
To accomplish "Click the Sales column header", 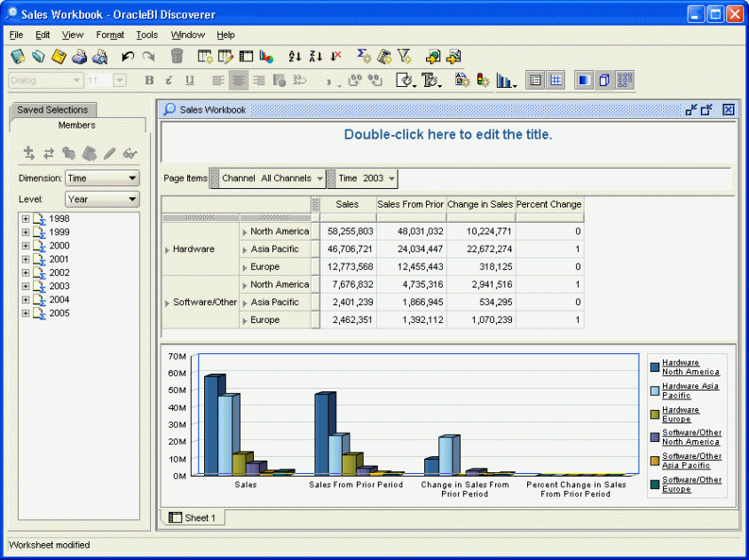I will point(347,204).
